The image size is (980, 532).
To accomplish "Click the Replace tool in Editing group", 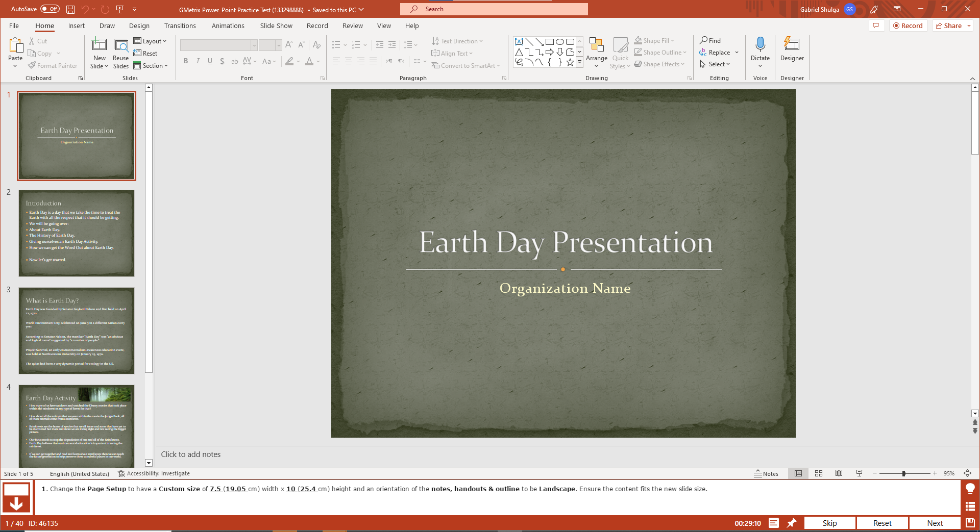I will point(717,52).
